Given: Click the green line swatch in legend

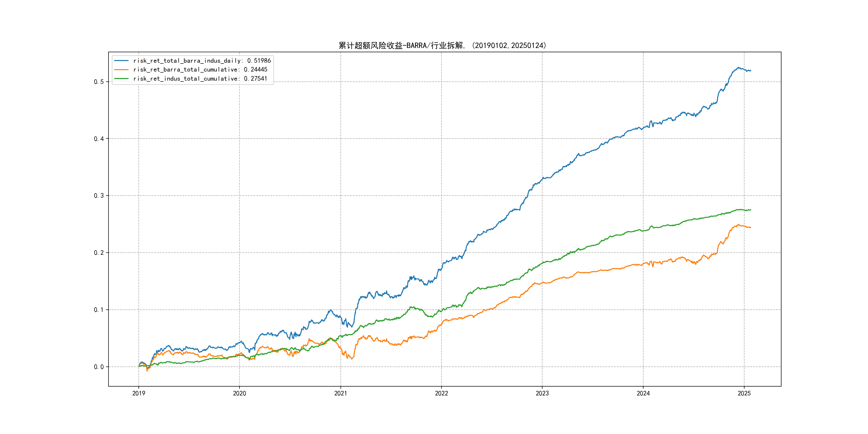Looking at the screenshot, I should click(121, 78).
